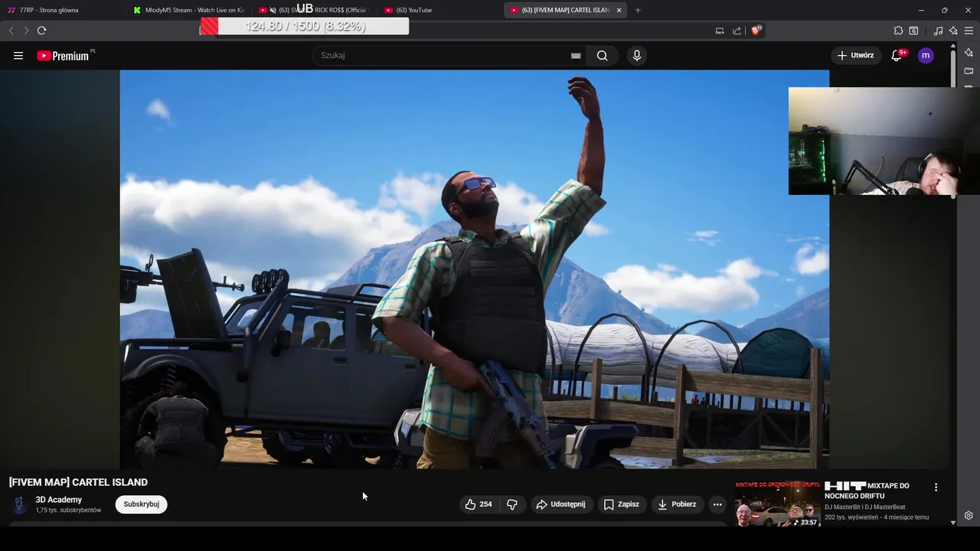The width and height of the screenshot is (980, 551).
Task: Open a new browser tab
Action: click(x=638, y=10)
